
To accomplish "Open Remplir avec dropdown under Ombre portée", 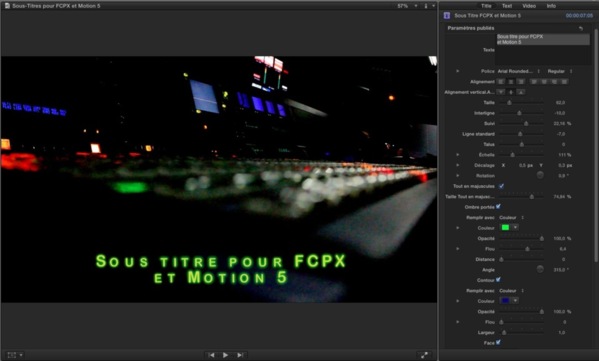I will [512, 217].
